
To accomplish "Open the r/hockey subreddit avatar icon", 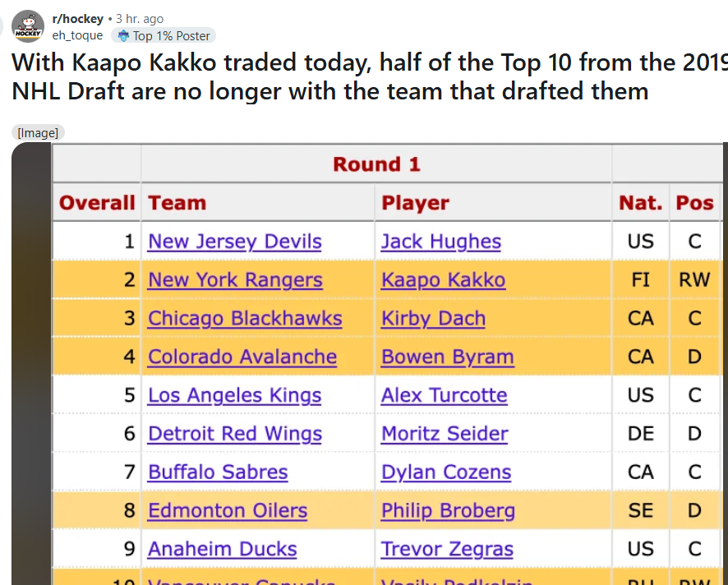I will 28,26.
